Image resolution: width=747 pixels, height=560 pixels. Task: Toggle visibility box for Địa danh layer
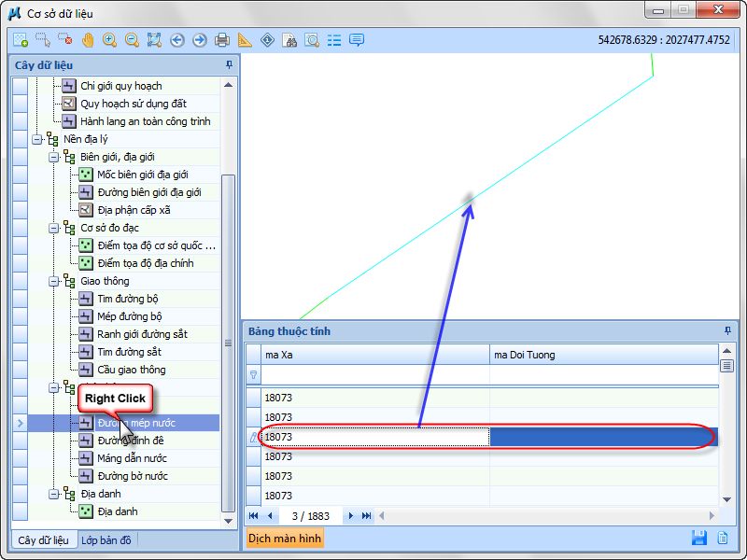(x=20, y=511)
